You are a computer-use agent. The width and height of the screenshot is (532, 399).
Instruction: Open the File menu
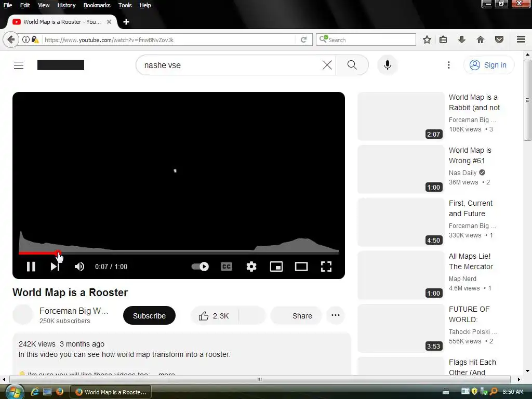tap(7, 5)
